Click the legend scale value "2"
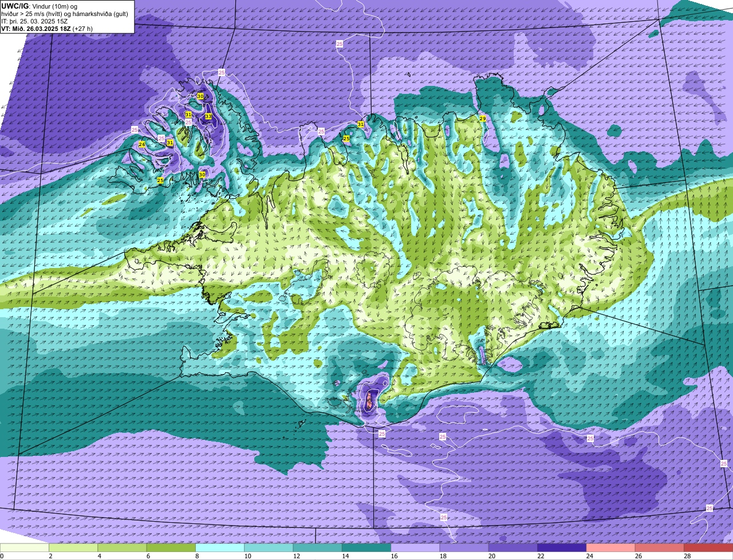 (50, 556)
